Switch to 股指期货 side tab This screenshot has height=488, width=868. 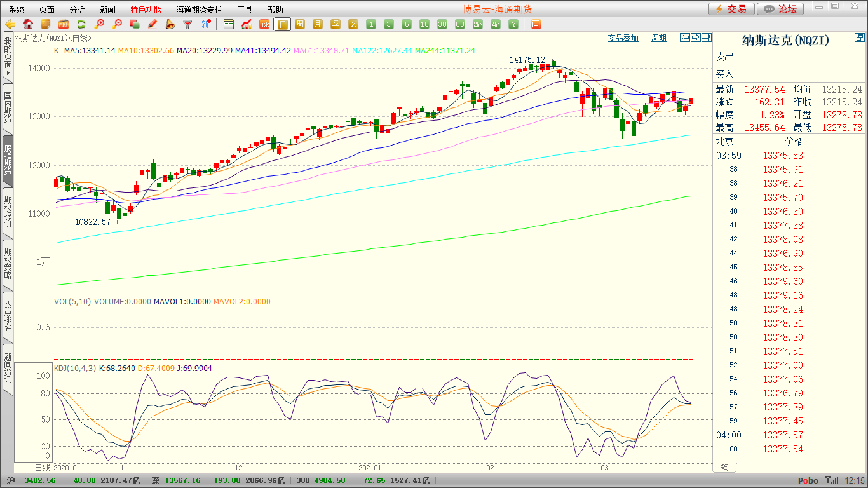[x=8, y=160]
